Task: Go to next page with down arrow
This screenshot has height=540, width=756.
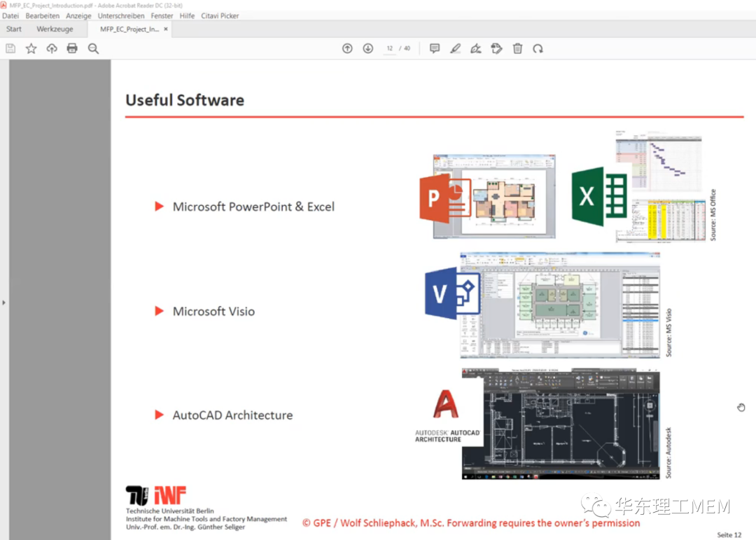Action: click(368, 48)
